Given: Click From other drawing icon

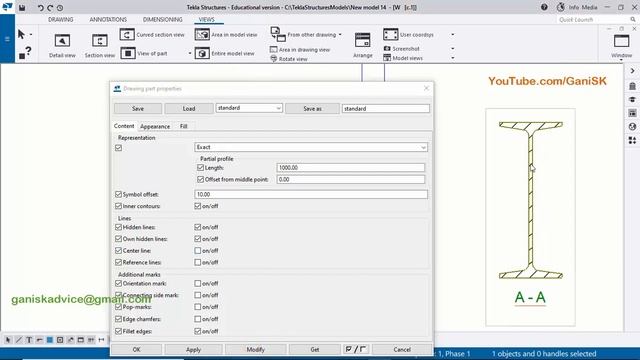Looking at the screenshot, I should 278,34.
